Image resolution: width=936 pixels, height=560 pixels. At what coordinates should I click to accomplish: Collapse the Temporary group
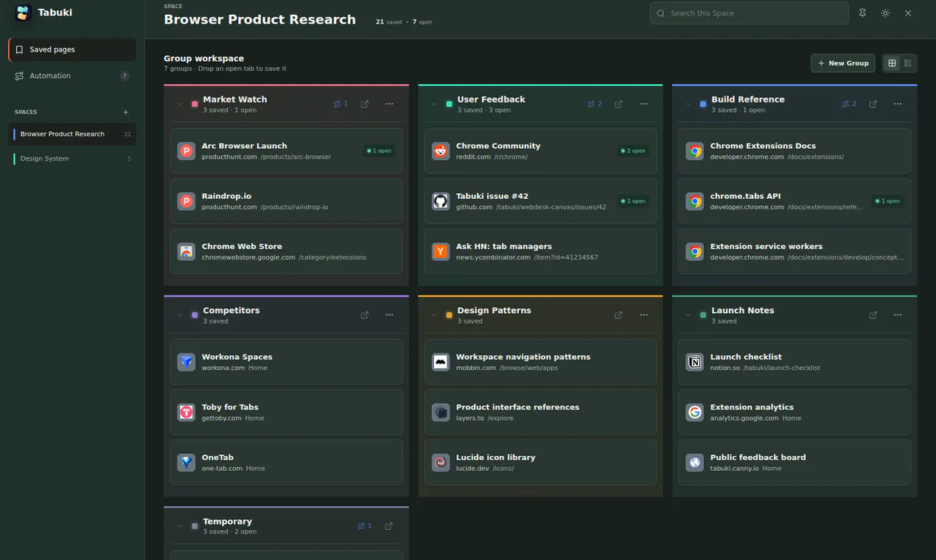coord(180,526)
